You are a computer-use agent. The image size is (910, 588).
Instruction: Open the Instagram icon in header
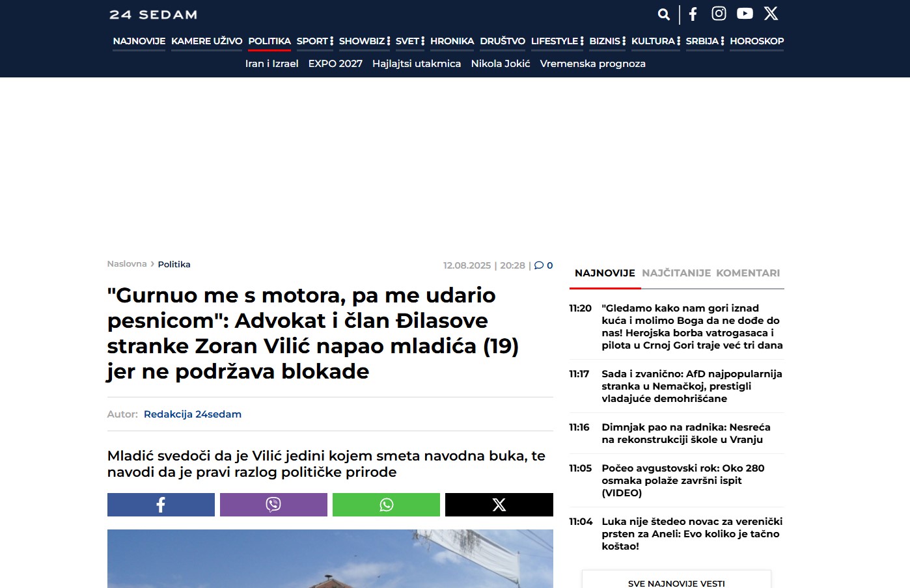[x=719, y=14]
